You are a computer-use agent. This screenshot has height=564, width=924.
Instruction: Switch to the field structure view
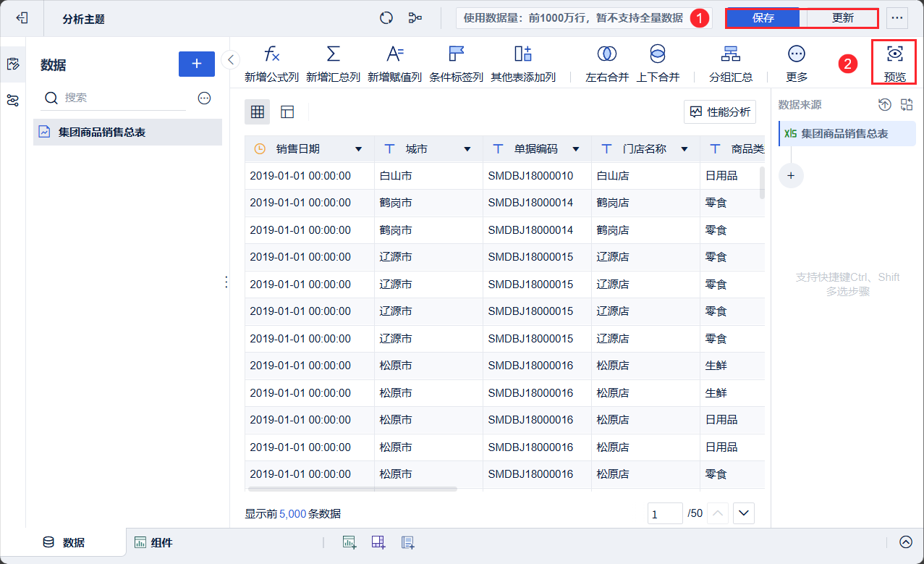tap(287, 111)
